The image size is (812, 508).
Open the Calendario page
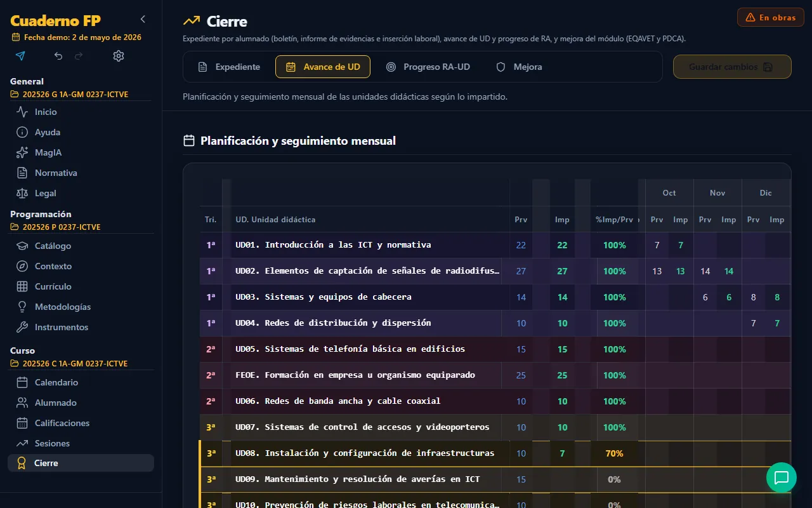coord(81,382)
